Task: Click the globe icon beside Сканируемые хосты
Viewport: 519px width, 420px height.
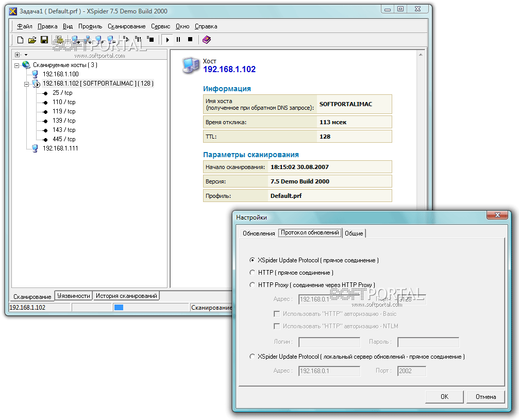Action: click(26, 64)
